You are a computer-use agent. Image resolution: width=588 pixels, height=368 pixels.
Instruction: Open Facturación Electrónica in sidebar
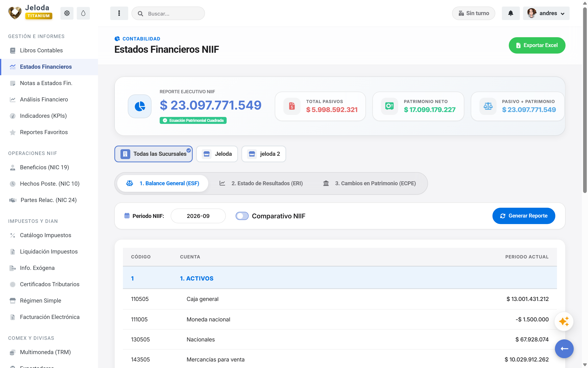click(x=49, y=317)
